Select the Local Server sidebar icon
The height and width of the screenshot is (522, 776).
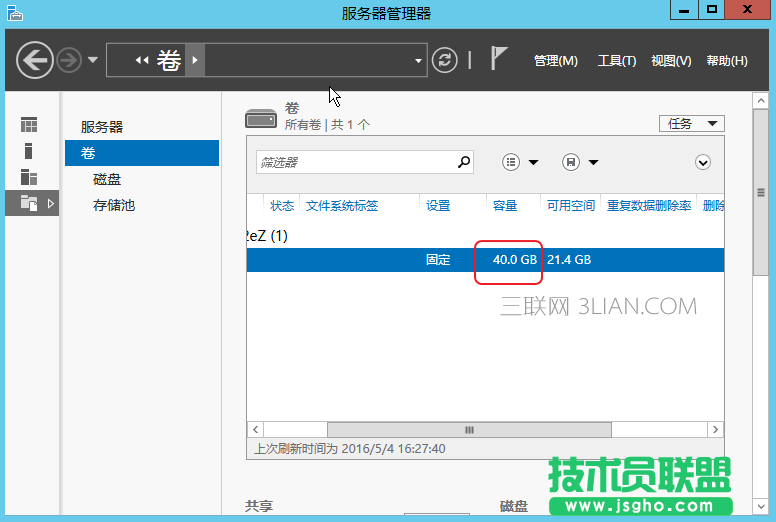tap(29, 151)
